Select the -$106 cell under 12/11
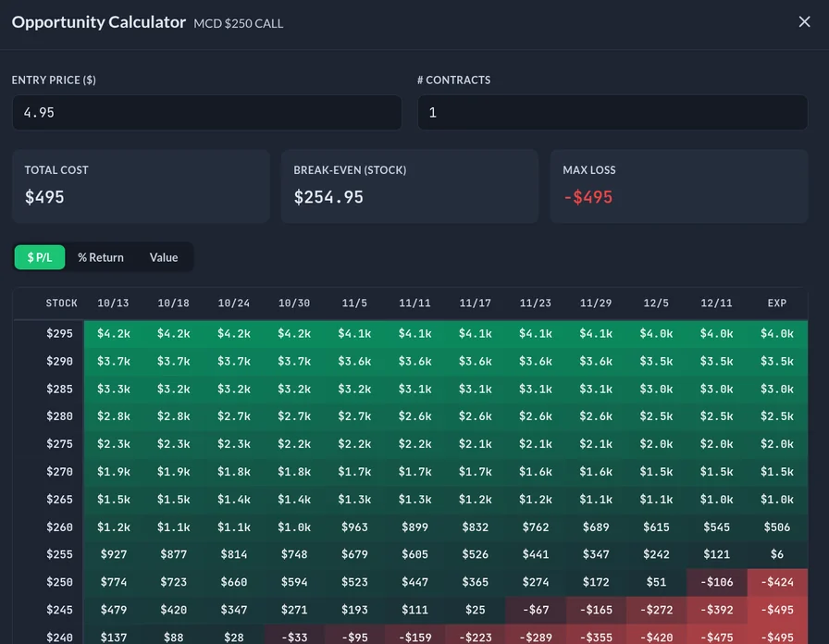 [716, 582]
